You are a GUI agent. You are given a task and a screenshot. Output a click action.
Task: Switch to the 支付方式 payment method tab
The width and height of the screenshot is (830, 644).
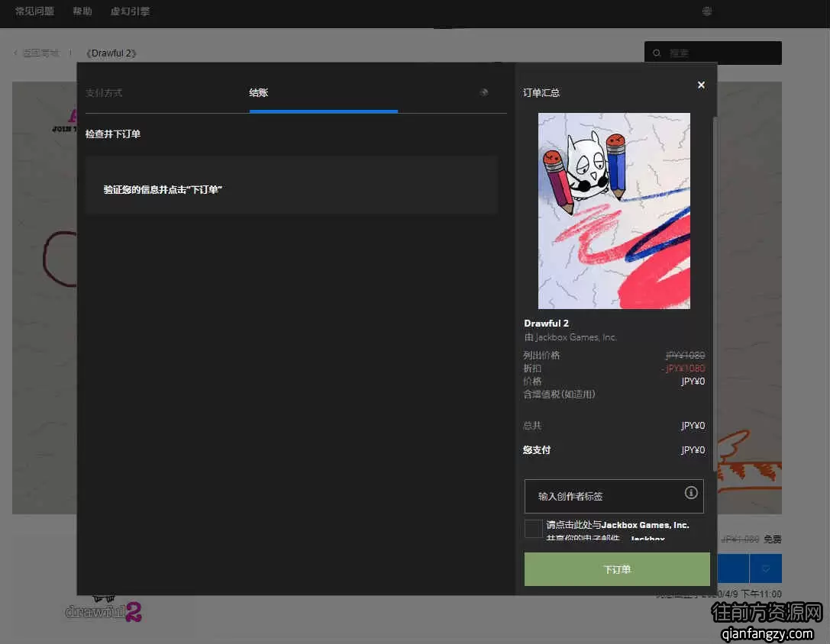104,93
